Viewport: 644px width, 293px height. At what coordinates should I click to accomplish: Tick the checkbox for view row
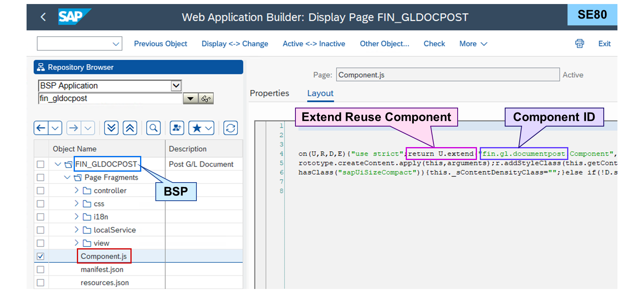pyautogui.click(x=41, y=243)
